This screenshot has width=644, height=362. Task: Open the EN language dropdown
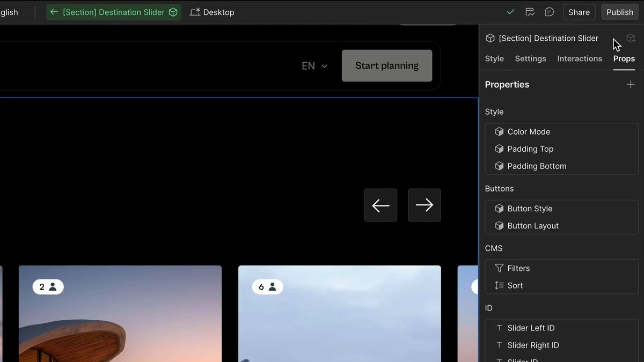[x=314, y=66]
